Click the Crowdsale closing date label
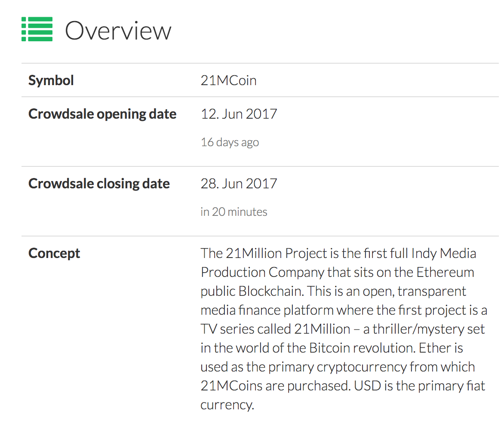504x430 pixels. point(99,184)
